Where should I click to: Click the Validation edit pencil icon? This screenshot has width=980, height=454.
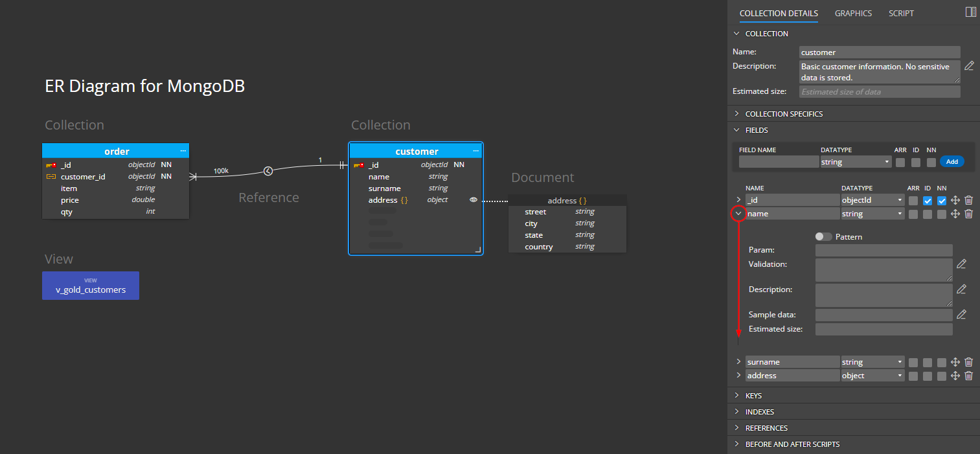click(x=961, y=264)
